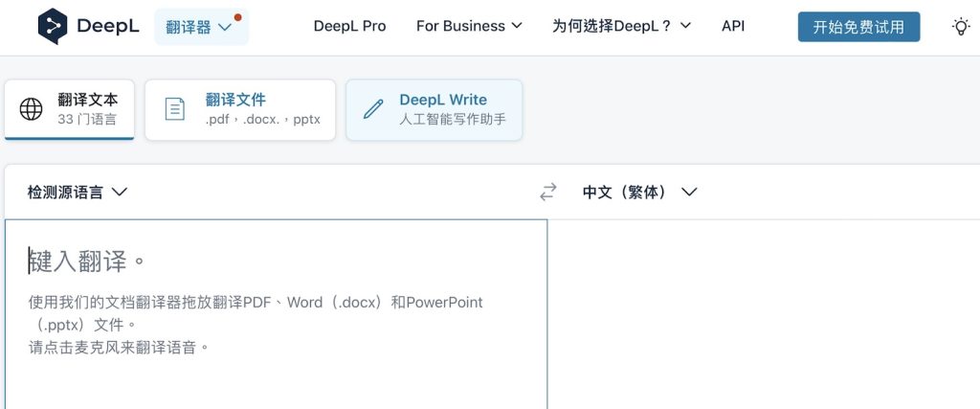
Task: Switch to the 翻译文件 tab
Action: click(240, 109)
